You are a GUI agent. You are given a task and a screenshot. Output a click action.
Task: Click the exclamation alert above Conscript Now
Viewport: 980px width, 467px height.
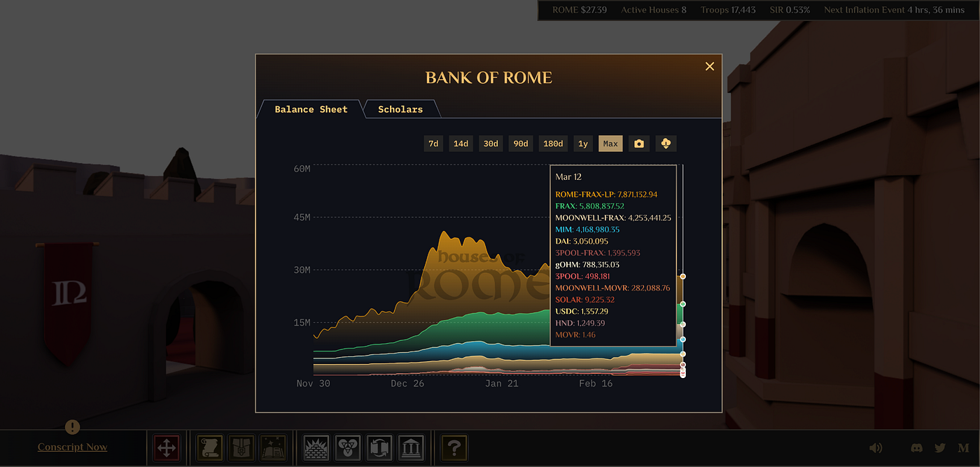click(x=72, y=426)
